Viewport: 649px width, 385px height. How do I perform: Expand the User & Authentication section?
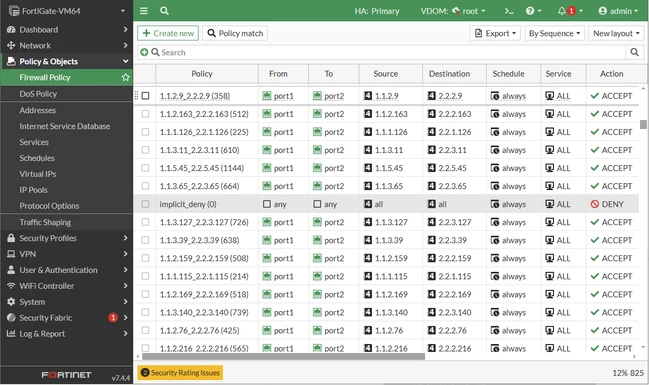click(x=66, y=270)
